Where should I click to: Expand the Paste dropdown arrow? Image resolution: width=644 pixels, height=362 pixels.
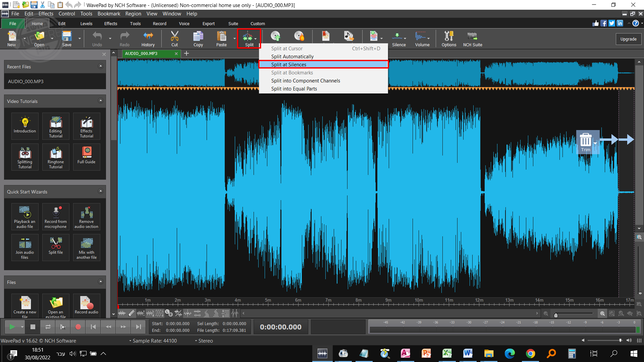(234, 39)
